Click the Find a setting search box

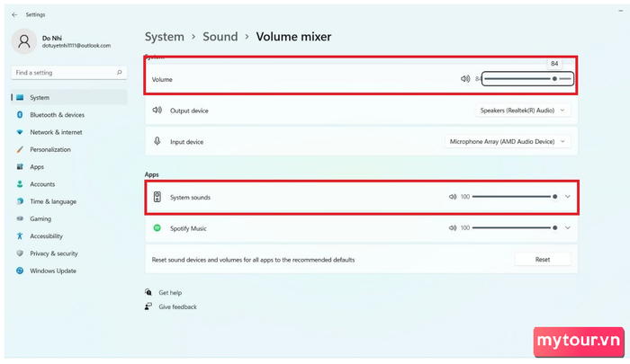click(x=69, y=73)
